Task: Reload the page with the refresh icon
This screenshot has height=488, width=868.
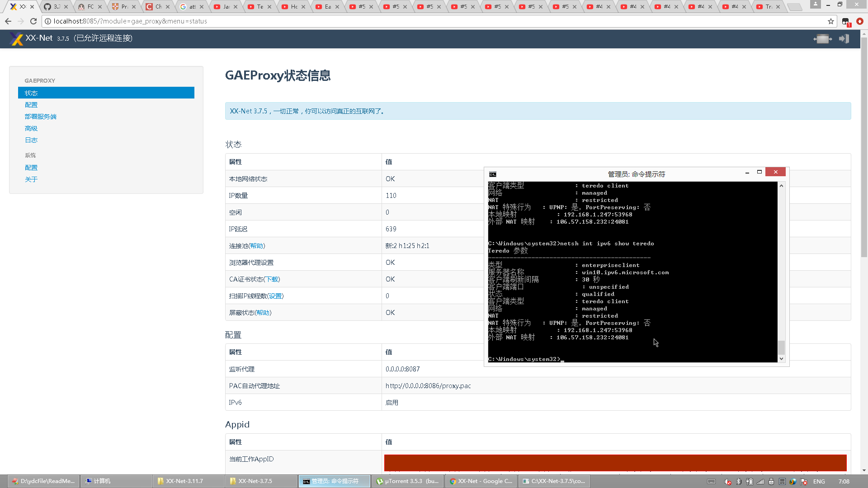Action: click(x=33, y=21)
